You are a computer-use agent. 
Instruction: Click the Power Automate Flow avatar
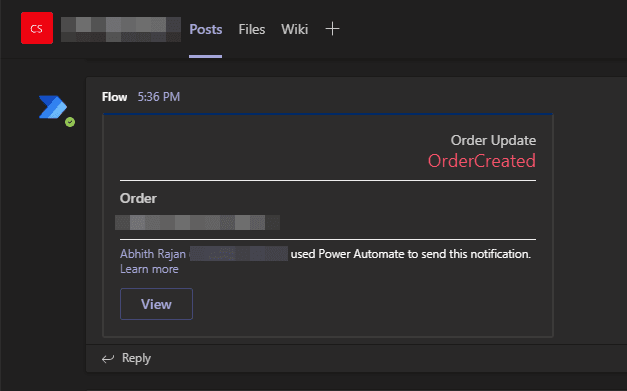tap(53, 107)
